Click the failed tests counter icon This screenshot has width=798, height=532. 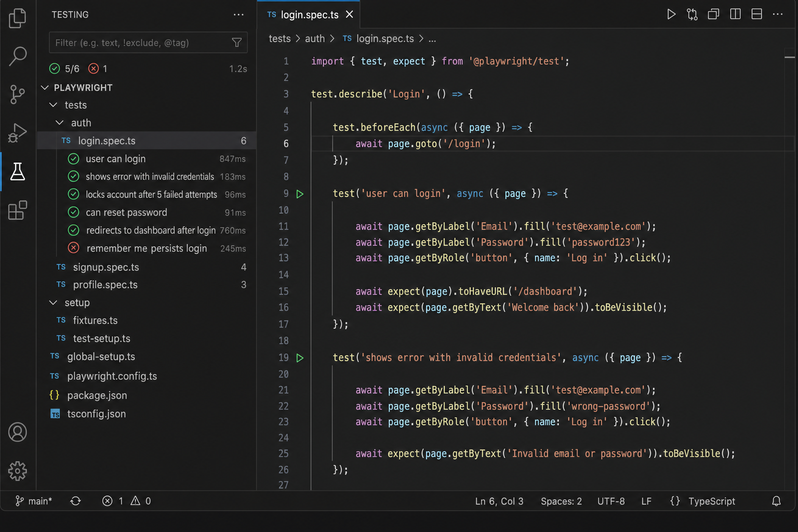94,69
